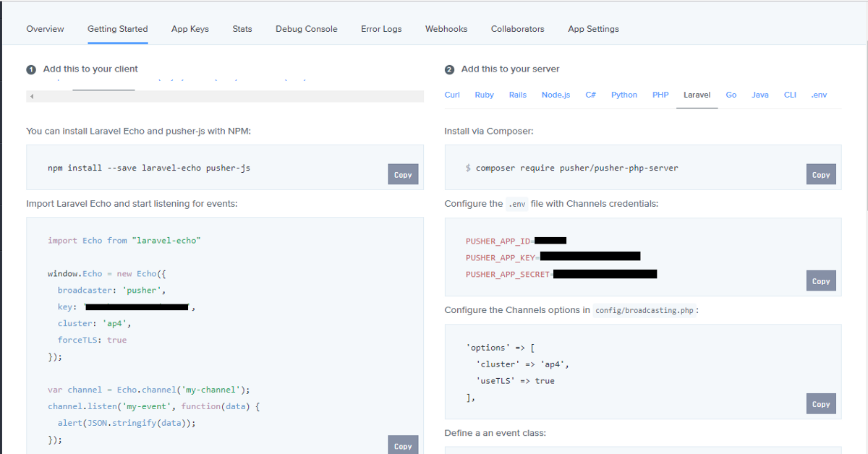Switch server snippet to Node.js
This screenshot has width=868, height=454.
pyautogui.click(x=556, y=95)
